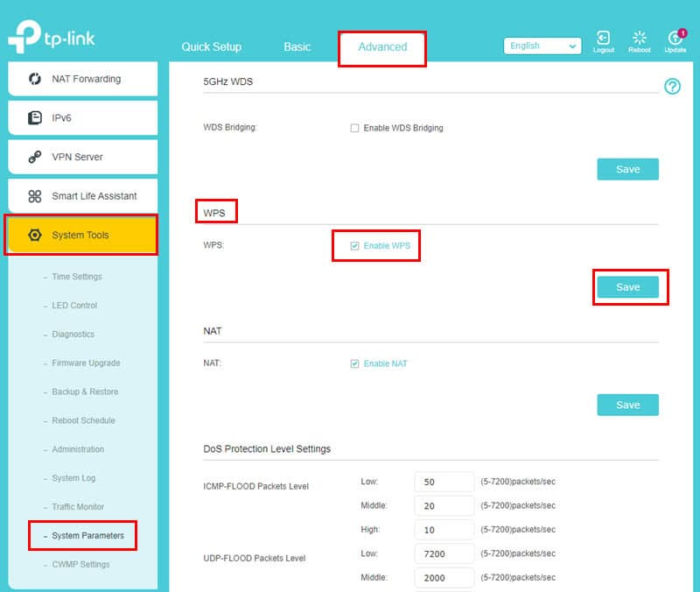Open LED Control submenu
The image size is (700, 592).
coord(74,306)
